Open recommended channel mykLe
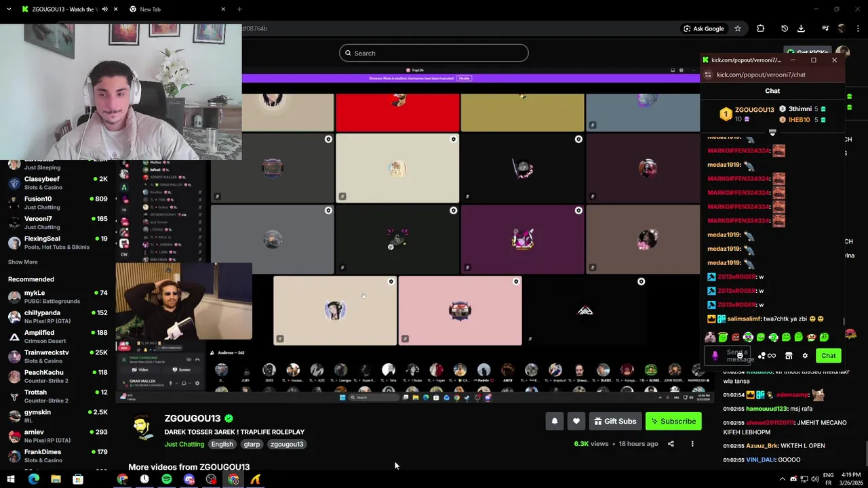Image resolution: width=868 pixels, height=488 pixels. point(58,297)
